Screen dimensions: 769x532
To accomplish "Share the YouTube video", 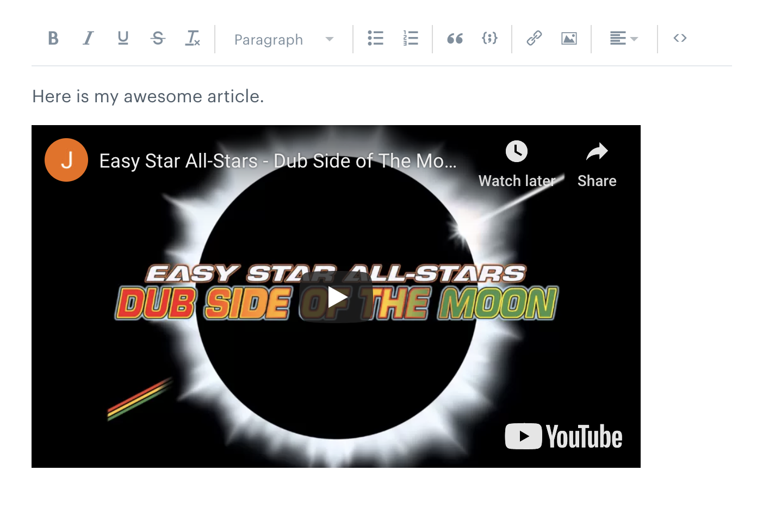I will tap(597, 164).
